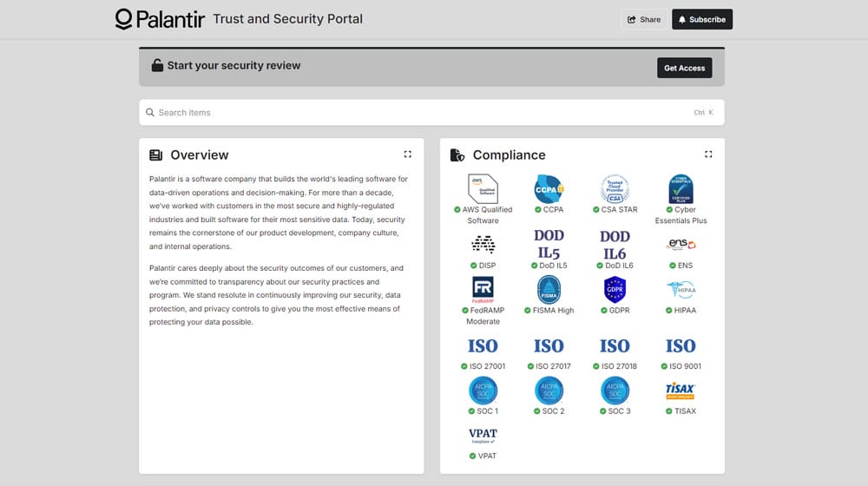This screenshot has height=486, width=868.
Task: Select the FISMA High badge
Action: [549, 290]
